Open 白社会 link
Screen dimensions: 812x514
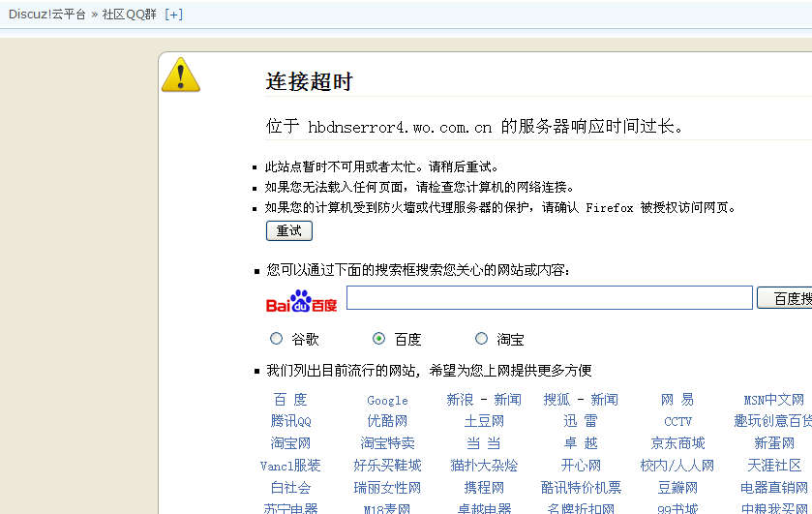[x=290, y=488]
